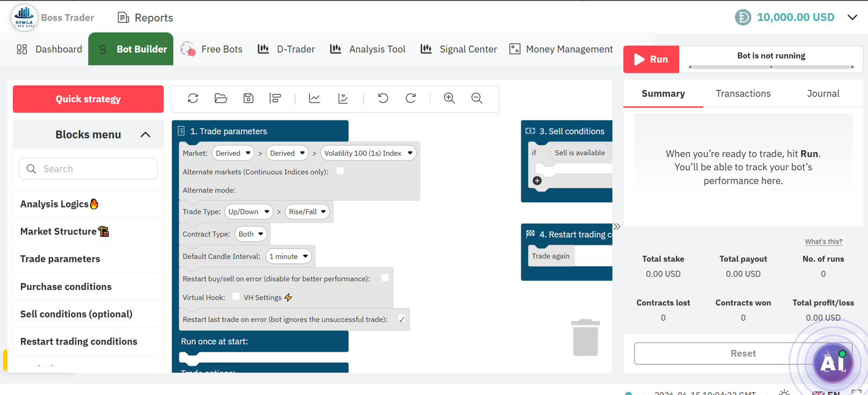Reset the workspace using the refresh toolbar icon
Screen dimensions: 868x395
(x=193, y=98)
